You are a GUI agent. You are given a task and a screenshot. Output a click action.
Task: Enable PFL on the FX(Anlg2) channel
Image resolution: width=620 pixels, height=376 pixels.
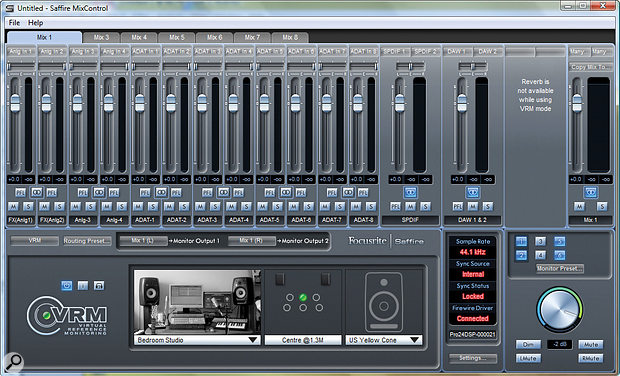tap(52, 193)
